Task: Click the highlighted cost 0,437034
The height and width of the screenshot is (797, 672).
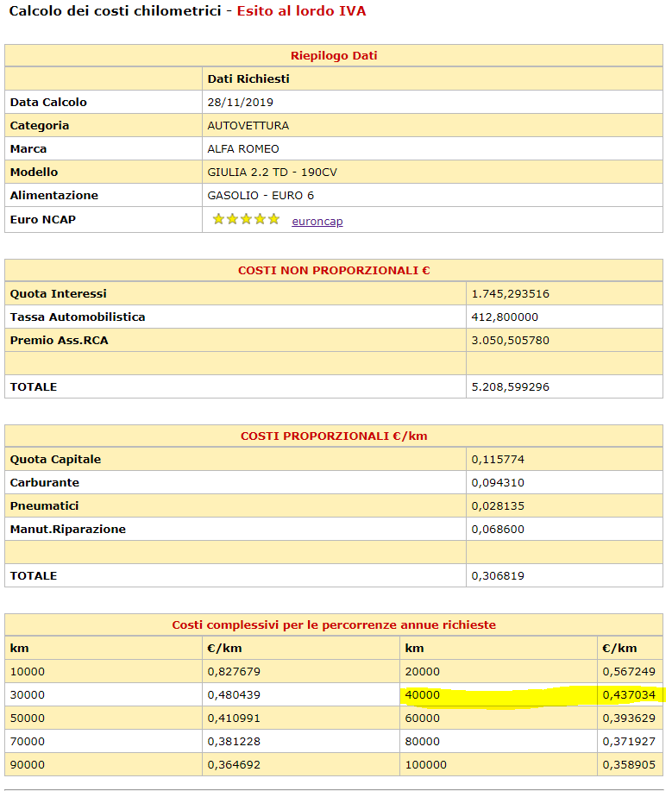Action: click(x=629, y=695)
